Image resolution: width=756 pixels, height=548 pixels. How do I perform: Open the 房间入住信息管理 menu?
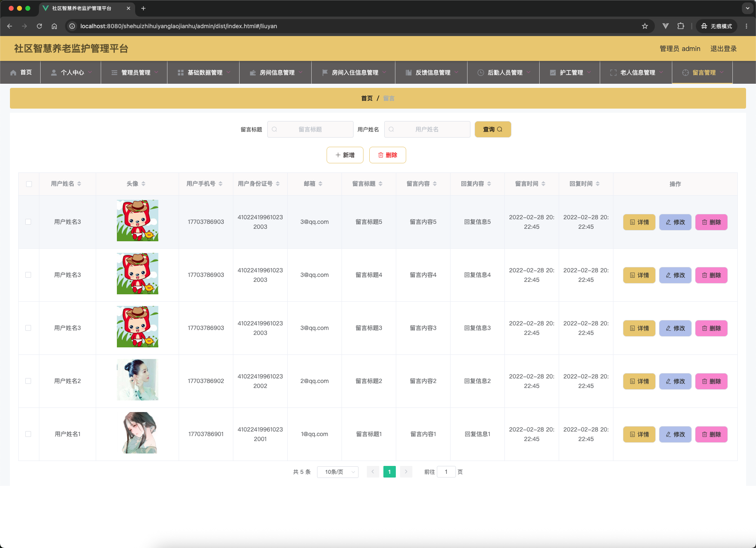pyautogui.click(x=354, y=73)
